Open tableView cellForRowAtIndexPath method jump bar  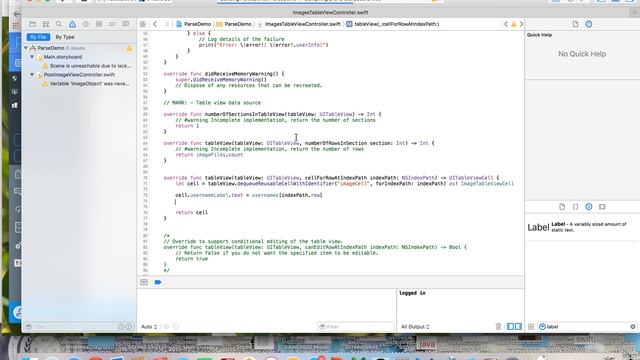coord(393,24)
